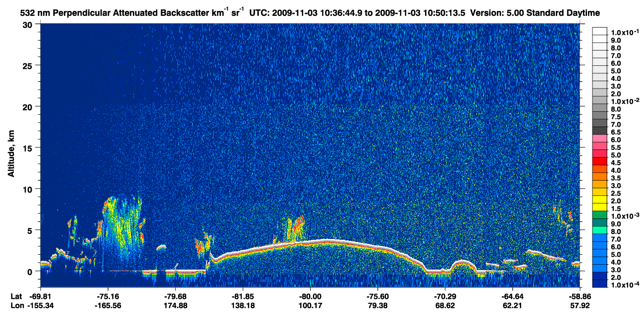Click the latitude value -75.16

tap(108, 296)
